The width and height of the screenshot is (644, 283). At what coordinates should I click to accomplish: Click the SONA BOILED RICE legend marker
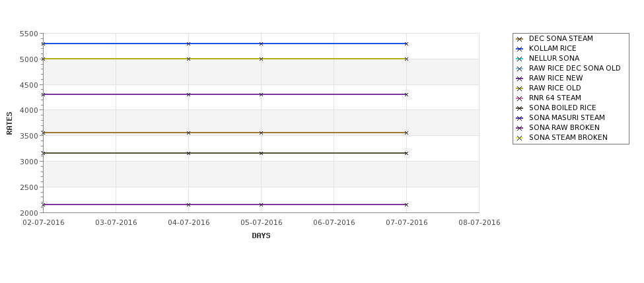(x=520, y=108)
